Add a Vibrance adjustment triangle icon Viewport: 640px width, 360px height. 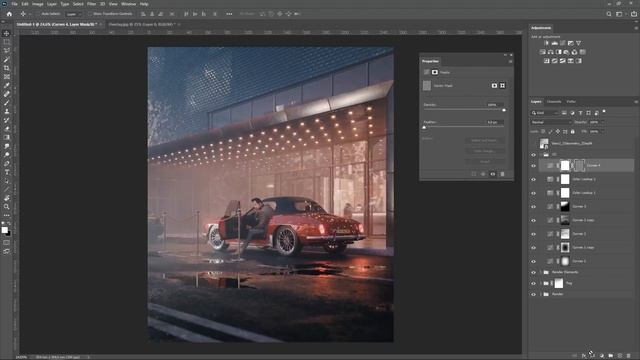pyautogui.click(x=578, y=43)
